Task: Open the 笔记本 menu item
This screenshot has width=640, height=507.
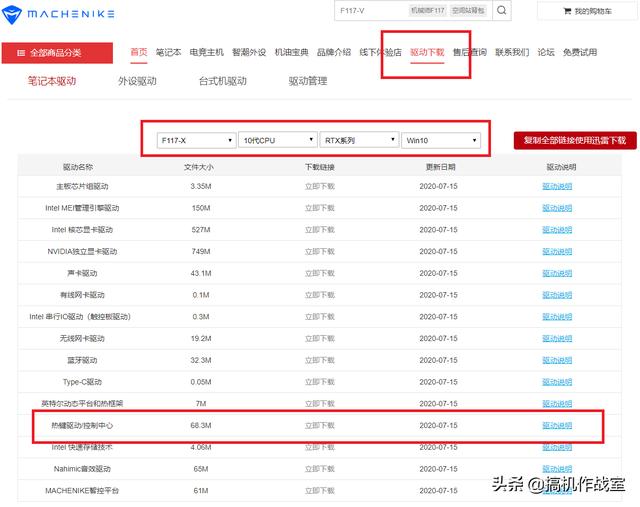Action: [168, 52]
